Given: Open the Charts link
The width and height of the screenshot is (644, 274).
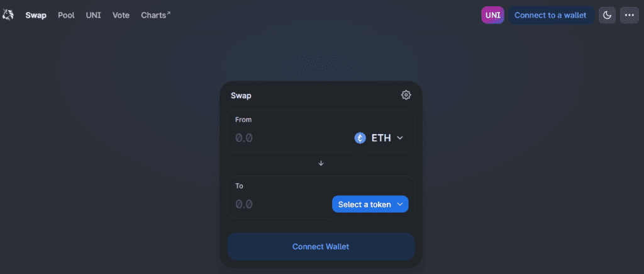Looking at the screenshot, I should pyautogui.click(x=153, y=15).
